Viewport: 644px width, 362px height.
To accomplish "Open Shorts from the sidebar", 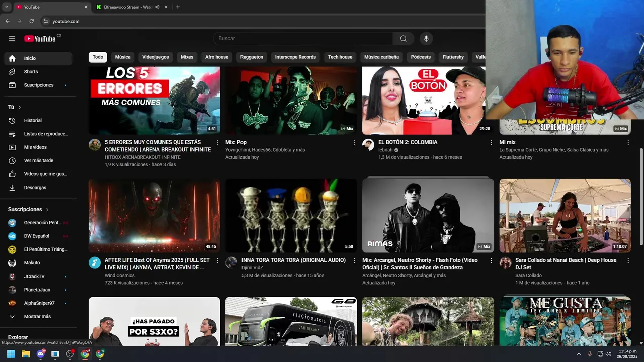I will coord(38,72).
